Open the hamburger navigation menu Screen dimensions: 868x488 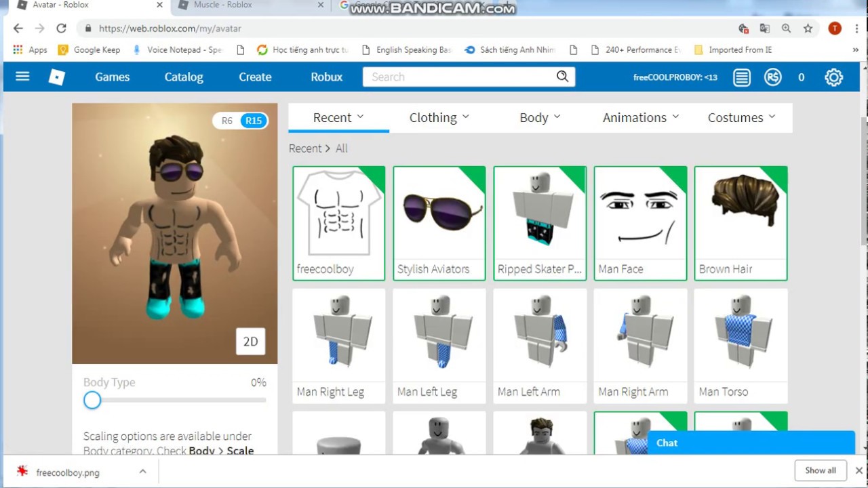[22, 77]
